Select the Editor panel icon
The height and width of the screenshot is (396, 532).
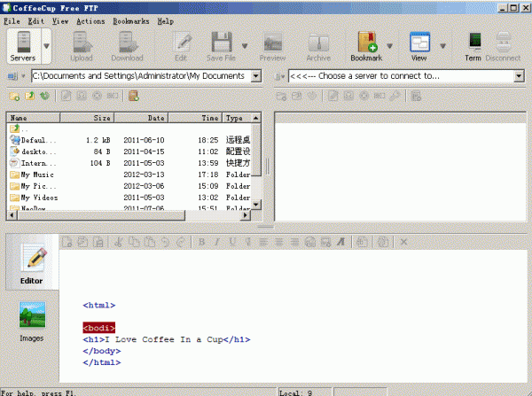click(32, 263)
